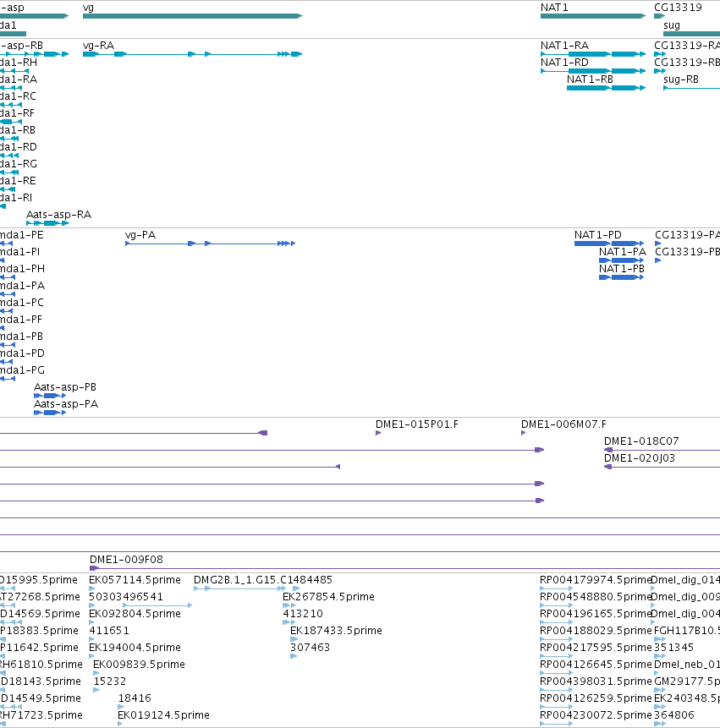The height and width of the screenshot is (728, 720).
Task: Select the DME1-018C07 BAC feature
Action: tap(662, 450)
